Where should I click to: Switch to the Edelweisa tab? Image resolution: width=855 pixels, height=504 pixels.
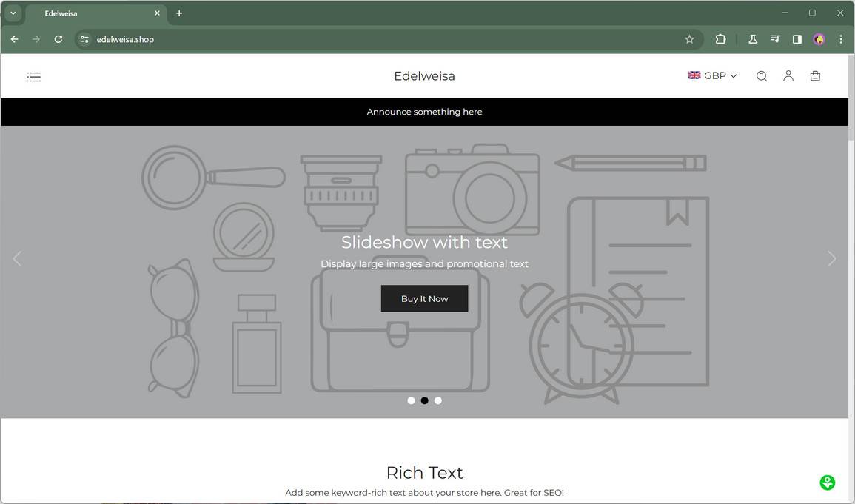coord(96,13)
